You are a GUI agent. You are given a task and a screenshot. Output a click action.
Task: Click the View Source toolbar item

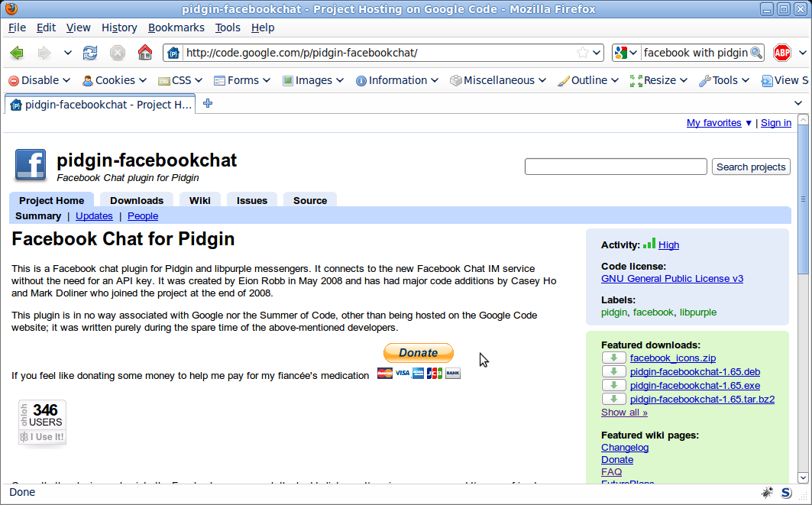click(x=784, y=80)
